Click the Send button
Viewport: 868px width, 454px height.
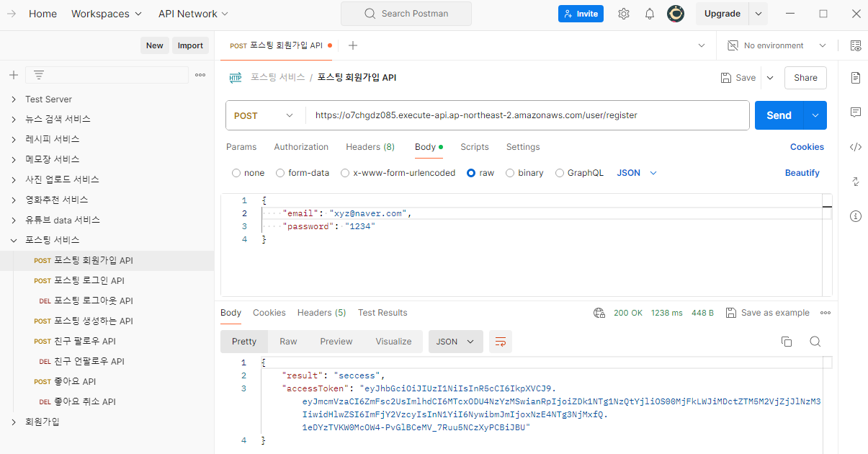pos(779,115)
